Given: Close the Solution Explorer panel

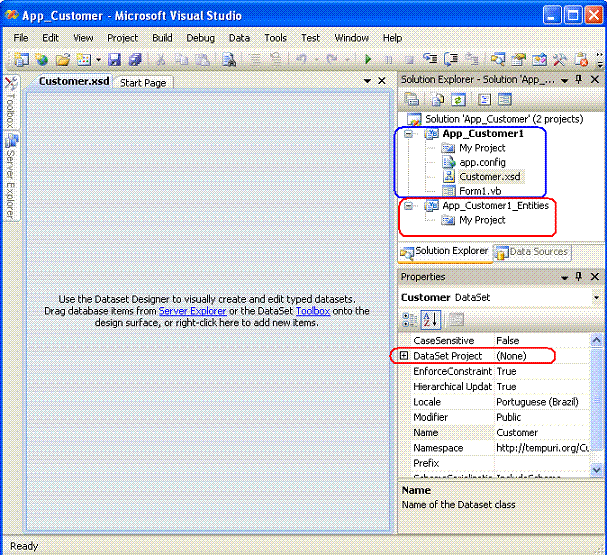Looking at the screenshot, I should pyautogui.click(x=595, y=79).
